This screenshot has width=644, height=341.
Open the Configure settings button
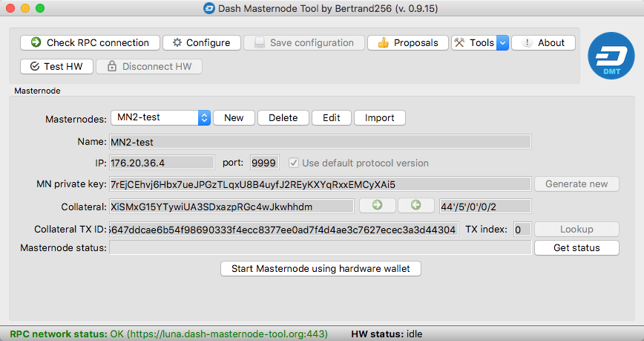point(202,43)
